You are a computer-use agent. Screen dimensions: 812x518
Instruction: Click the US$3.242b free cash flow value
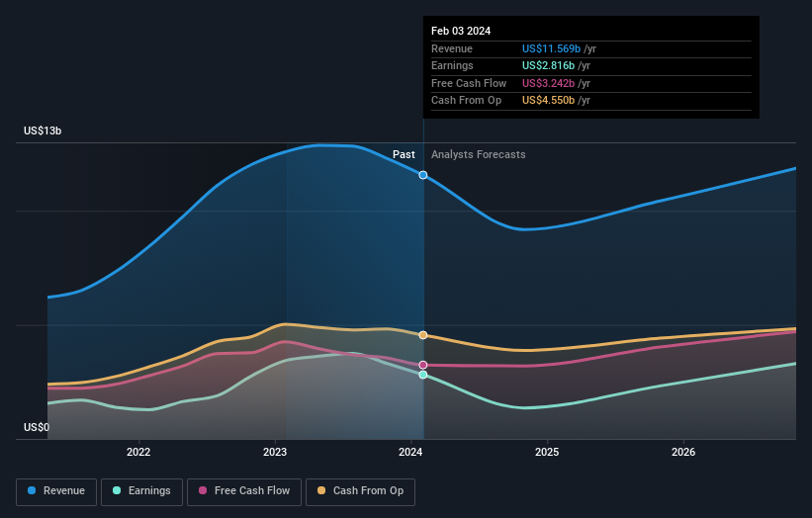click(548, 83)
